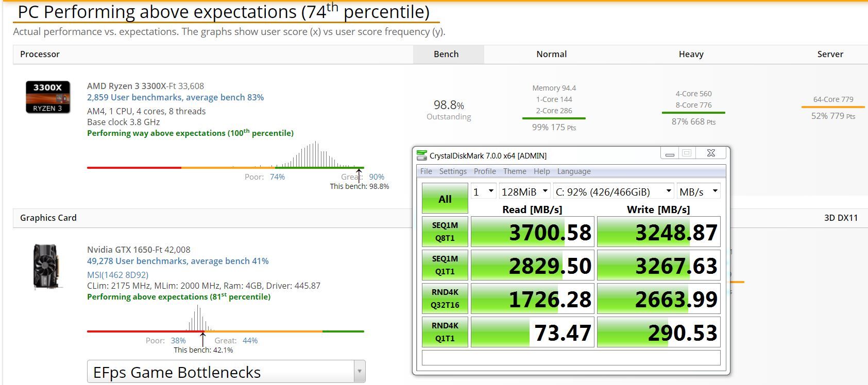Click the RND4K Q32T16 read value 1726.28
This screenshot has width=868, height=385.
[x=533, y=299]
